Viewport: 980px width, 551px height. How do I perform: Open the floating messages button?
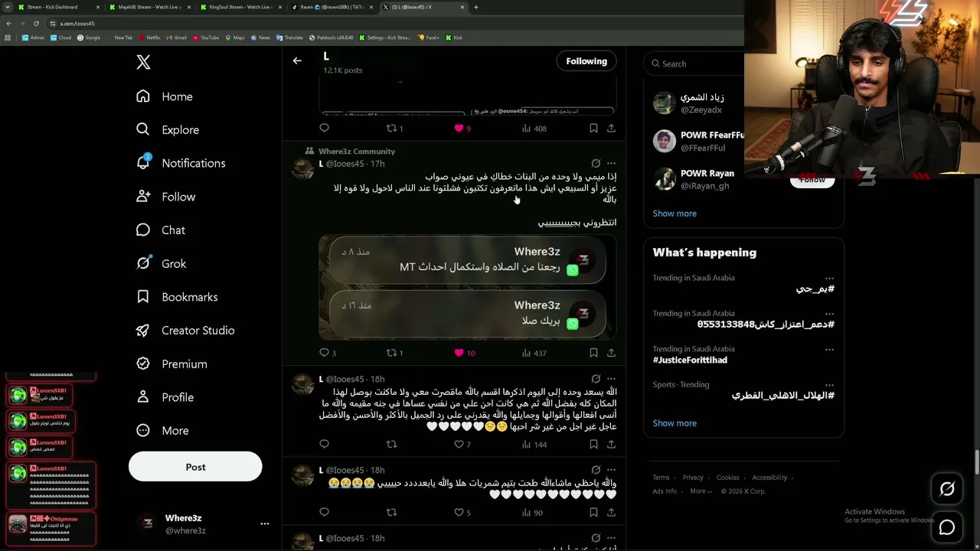(x=947, y=527)
